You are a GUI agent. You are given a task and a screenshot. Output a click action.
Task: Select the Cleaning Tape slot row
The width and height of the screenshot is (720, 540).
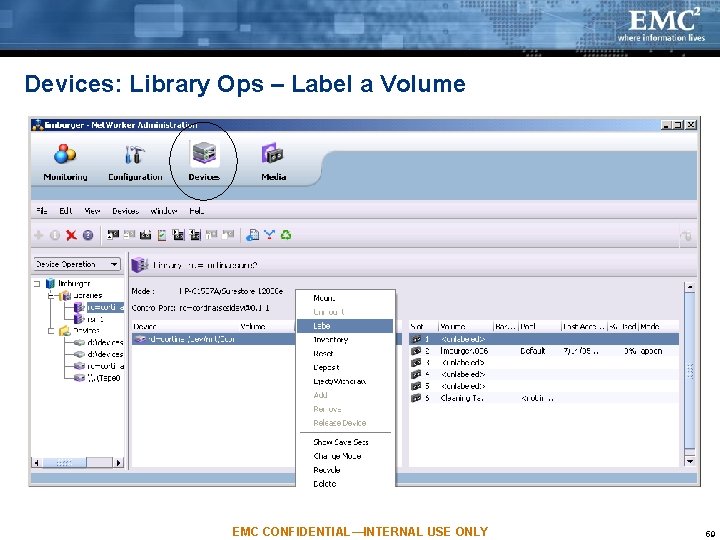coord(544,398)
